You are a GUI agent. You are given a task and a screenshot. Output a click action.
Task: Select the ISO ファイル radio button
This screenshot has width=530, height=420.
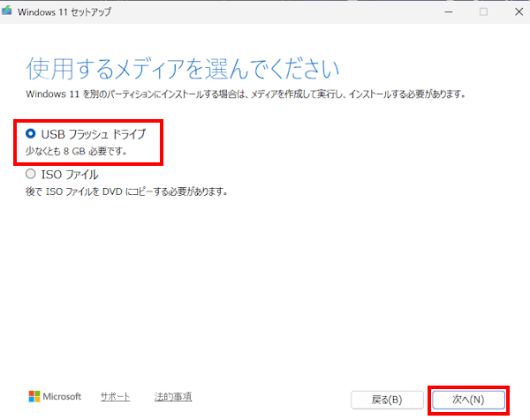tap(30, 174)
